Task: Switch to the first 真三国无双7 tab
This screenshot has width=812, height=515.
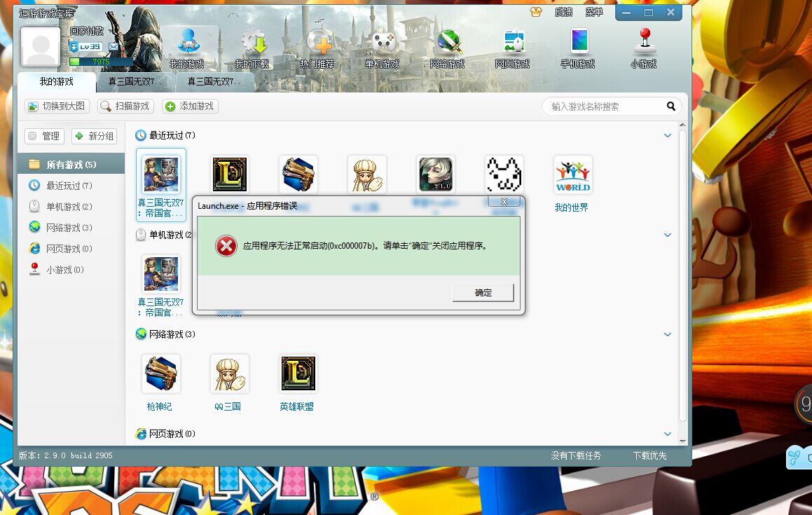Action: pos(136,82)
